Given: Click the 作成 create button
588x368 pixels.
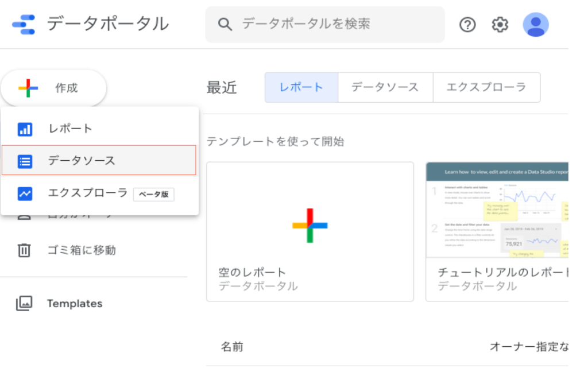Looking at the screenshot, I should 53,88.
